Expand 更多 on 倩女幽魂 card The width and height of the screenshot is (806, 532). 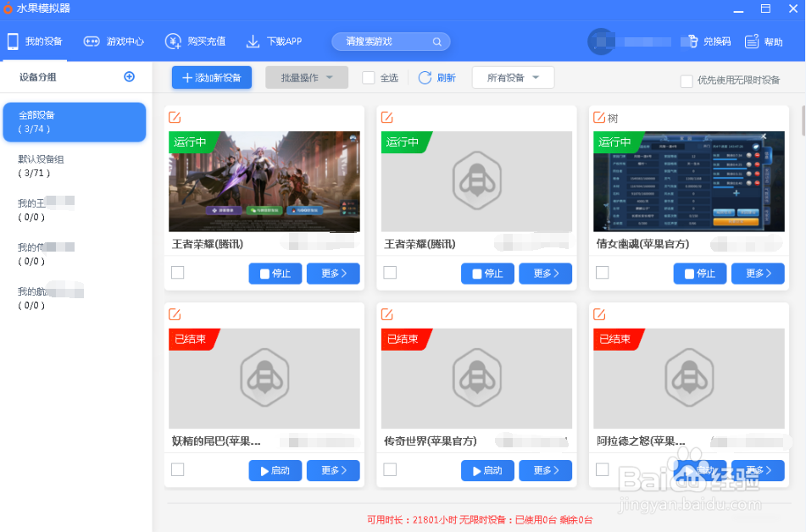(758, 274)
